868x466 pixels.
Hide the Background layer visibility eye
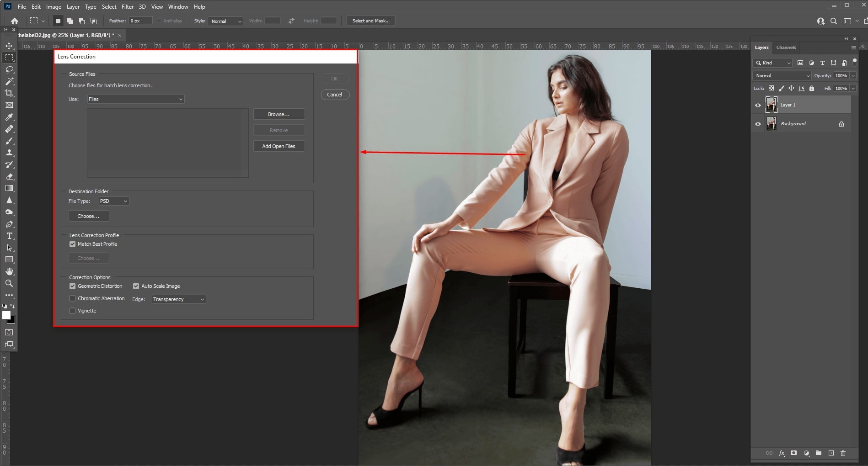click(x=758, y=123)
